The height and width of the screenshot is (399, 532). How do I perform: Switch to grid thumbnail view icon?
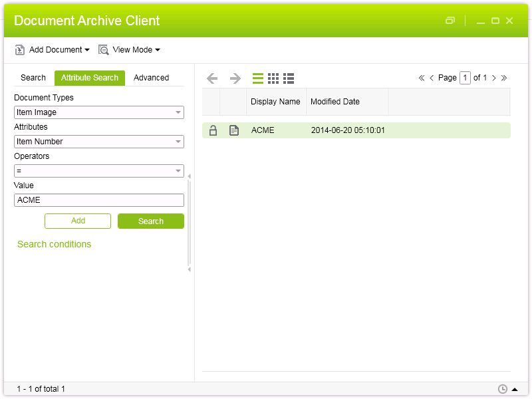click(x=273, y=78)
